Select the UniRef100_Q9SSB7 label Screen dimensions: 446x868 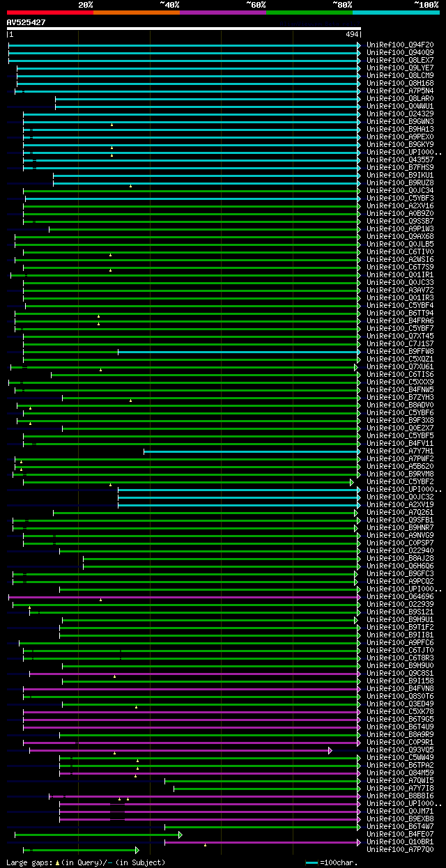click(400, 221)
